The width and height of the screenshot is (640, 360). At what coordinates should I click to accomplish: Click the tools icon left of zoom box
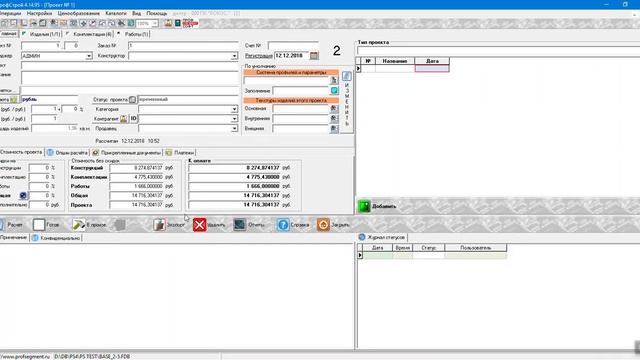[x=121, y=23]
